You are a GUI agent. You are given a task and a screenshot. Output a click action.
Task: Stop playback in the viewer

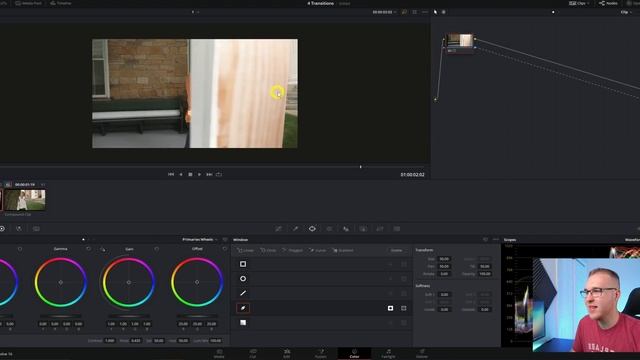click(190, 174)
